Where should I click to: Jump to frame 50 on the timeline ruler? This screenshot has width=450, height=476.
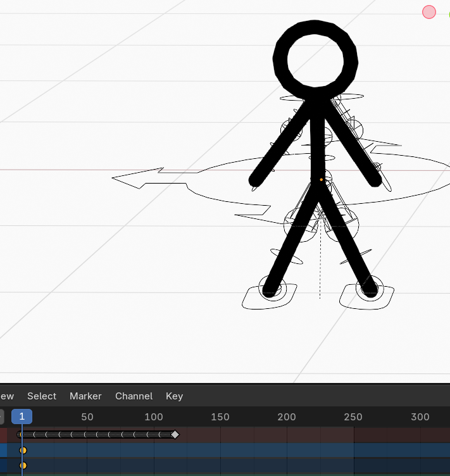click(x=87, y=416)
